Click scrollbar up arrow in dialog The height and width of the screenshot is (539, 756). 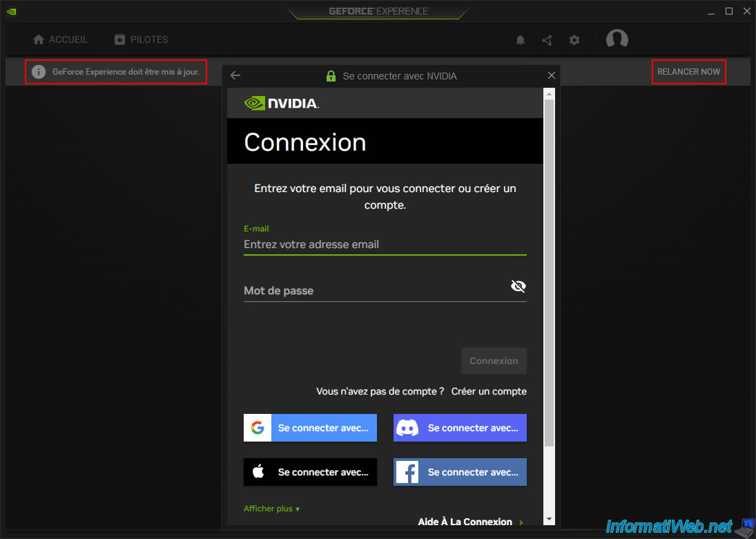click(x=549, y=94)
